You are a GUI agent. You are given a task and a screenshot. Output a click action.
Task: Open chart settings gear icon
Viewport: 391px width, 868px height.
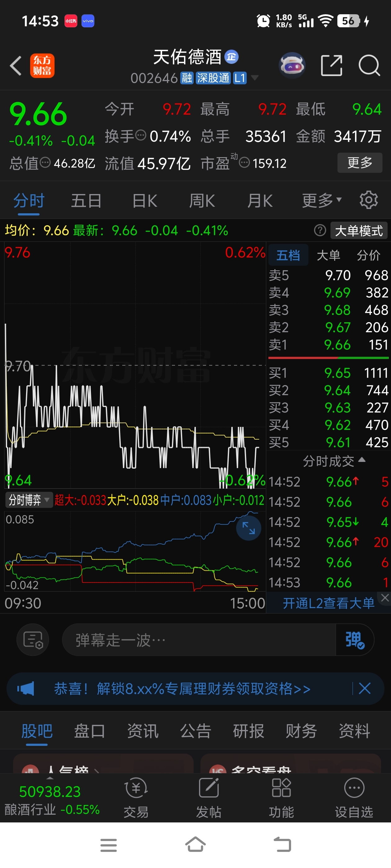click(368, 200)
